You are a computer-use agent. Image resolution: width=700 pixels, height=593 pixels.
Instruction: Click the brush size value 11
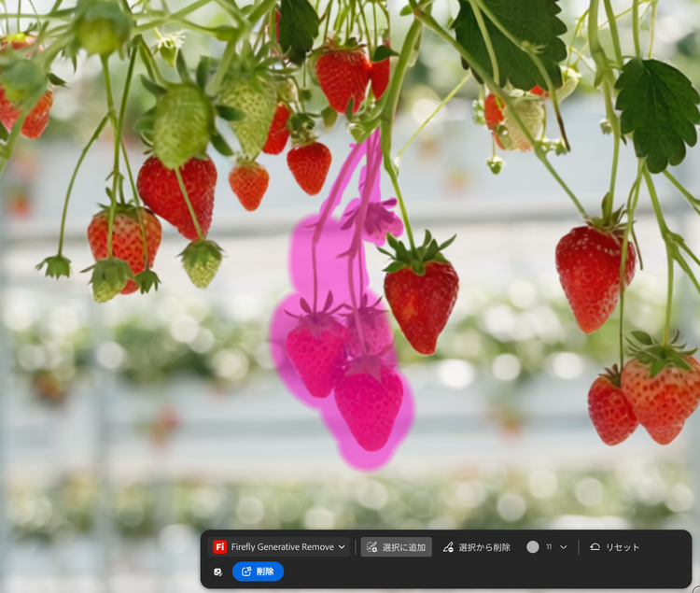549,547
